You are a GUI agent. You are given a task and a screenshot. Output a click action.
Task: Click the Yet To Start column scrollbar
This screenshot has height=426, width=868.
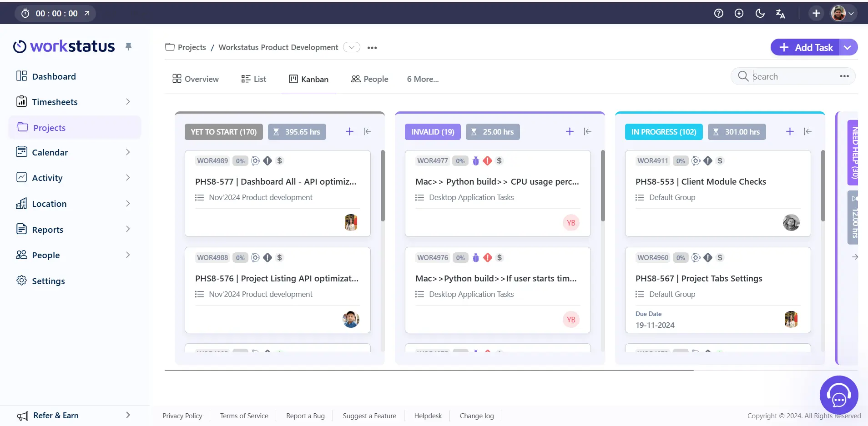point(383,185)
